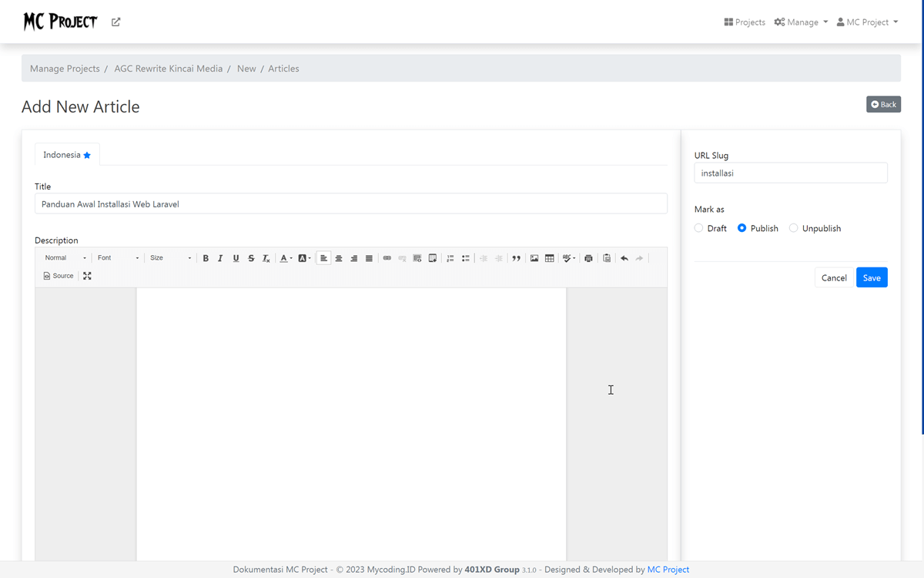Save the new article

click(872, 277)
